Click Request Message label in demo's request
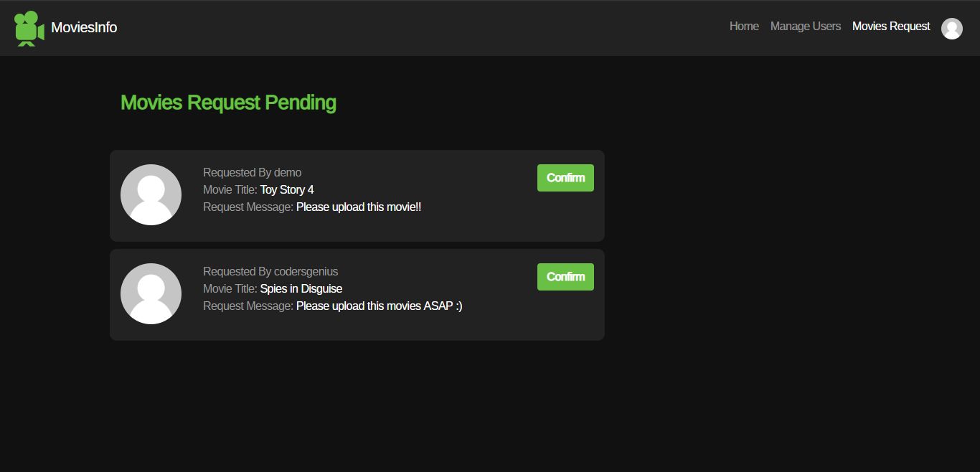Screen dimensions: 980x472 pos(248,207)
